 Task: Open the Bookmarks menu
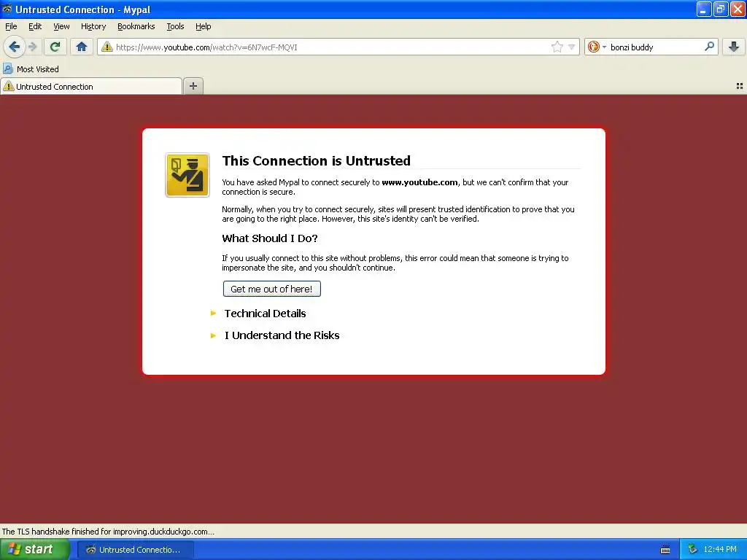click(136, 26)
